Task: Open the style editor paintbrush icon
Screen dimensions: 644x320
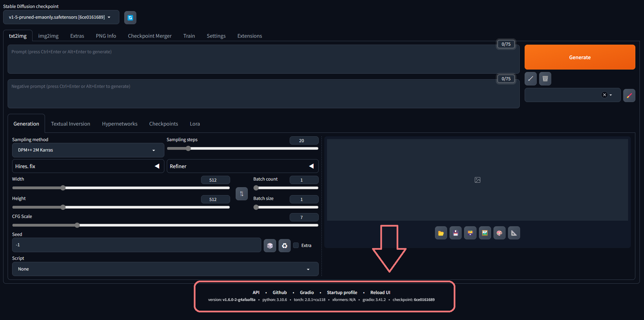Action: point(629,95)
